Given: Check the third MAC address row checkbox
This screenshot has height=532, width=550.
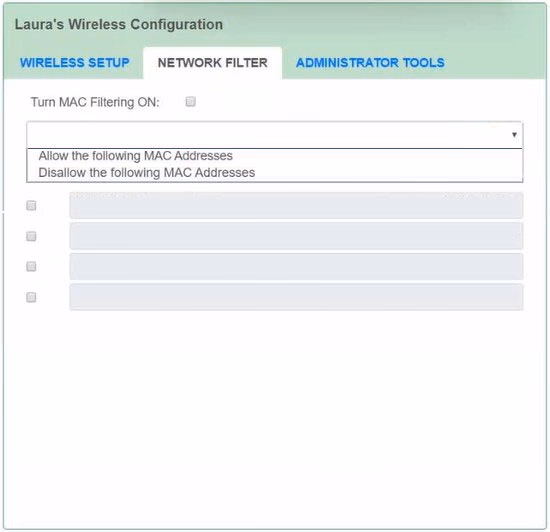Looking at the screenshot, I should 31,267.
